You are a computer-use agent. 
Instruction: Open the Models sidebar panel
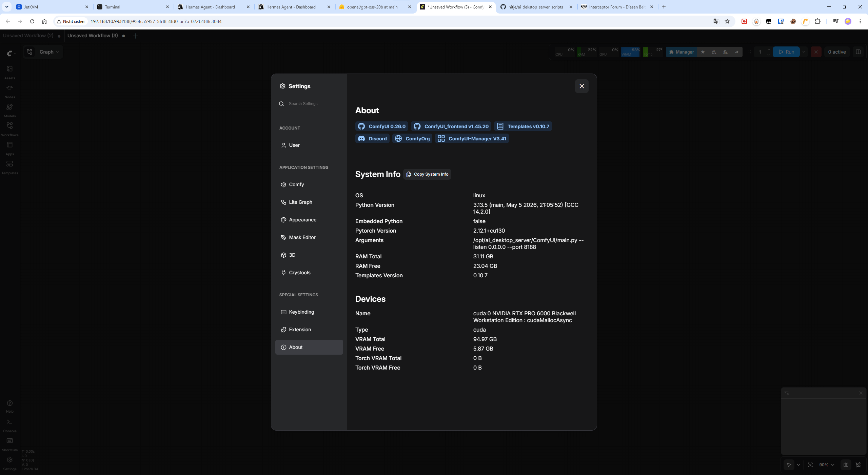pos(9,110)
